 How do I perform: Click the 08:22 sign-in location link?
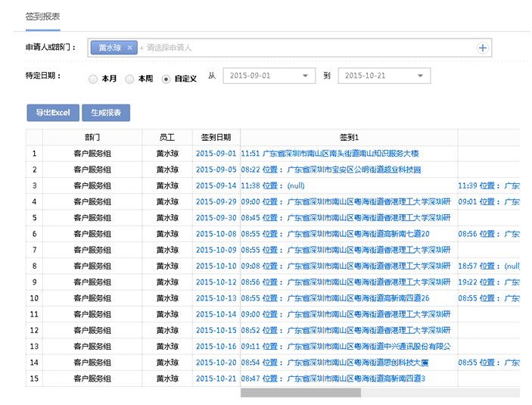[331, 170]
